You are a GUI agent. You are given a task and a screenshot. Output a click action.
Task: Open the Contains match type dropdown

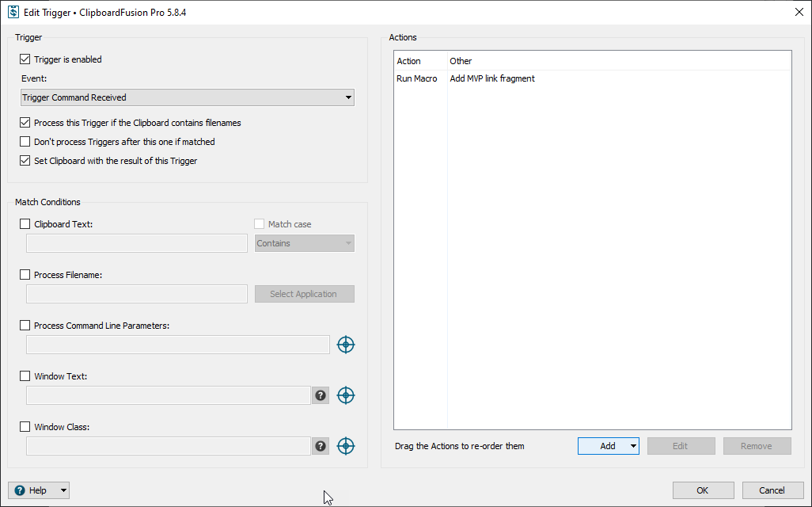pyautogui.click(x=305, y=243)
